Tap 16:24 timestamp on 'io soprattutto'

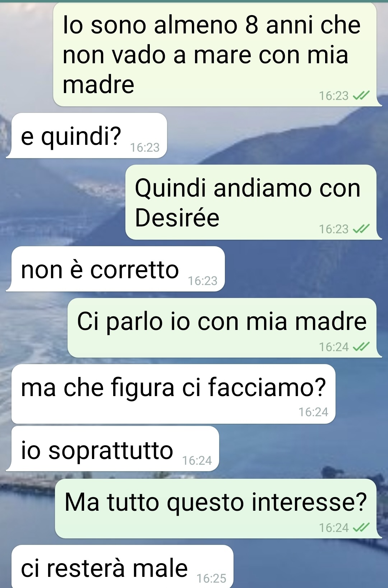[x=197, y=460]
